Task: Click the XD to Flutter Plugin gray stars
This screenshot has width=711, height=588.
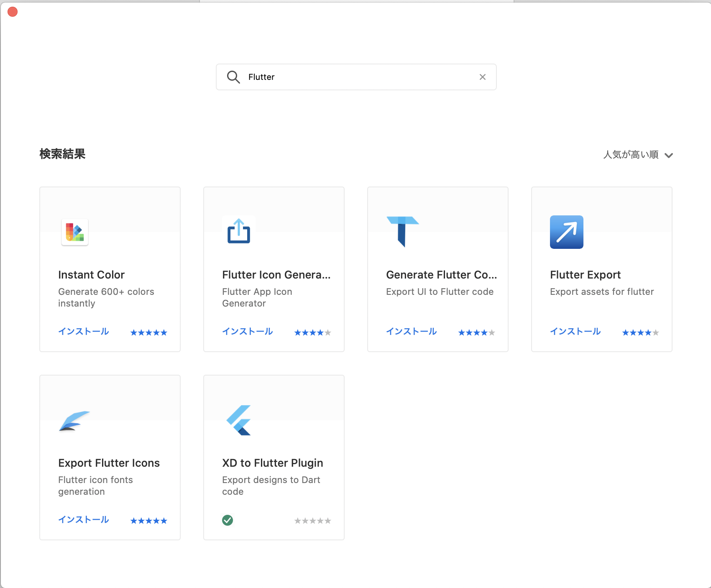Action: click(x=313, y=521)
